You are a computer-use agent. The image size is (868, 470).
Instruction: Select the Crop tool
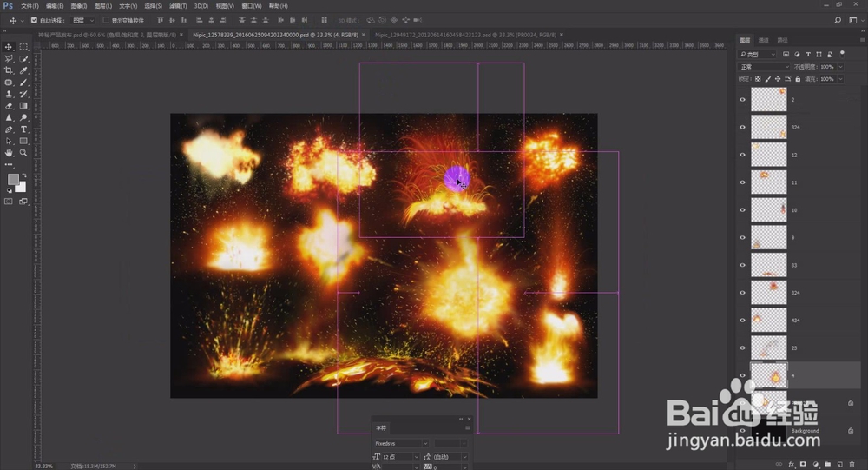coord(9,70)
